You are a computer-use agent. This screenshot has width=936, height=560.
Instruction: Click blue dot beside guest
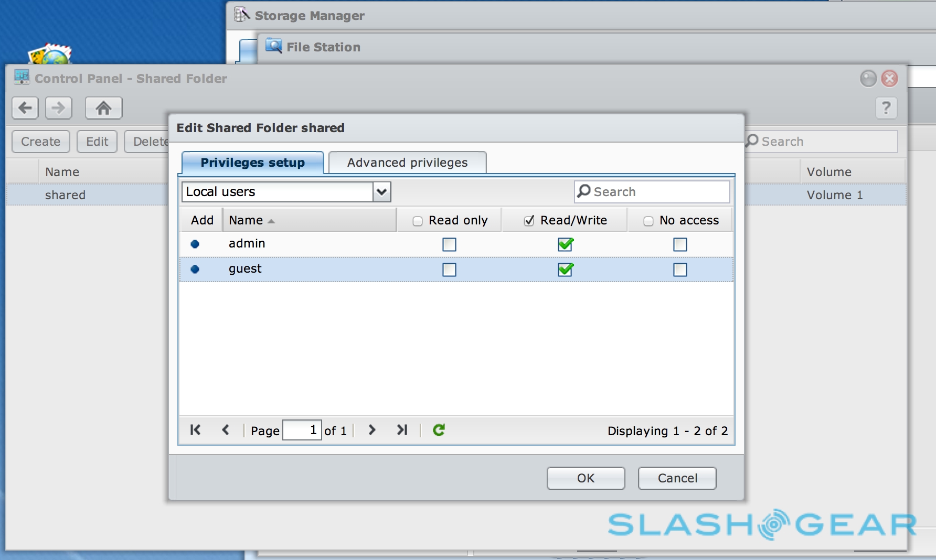(195, 269)
